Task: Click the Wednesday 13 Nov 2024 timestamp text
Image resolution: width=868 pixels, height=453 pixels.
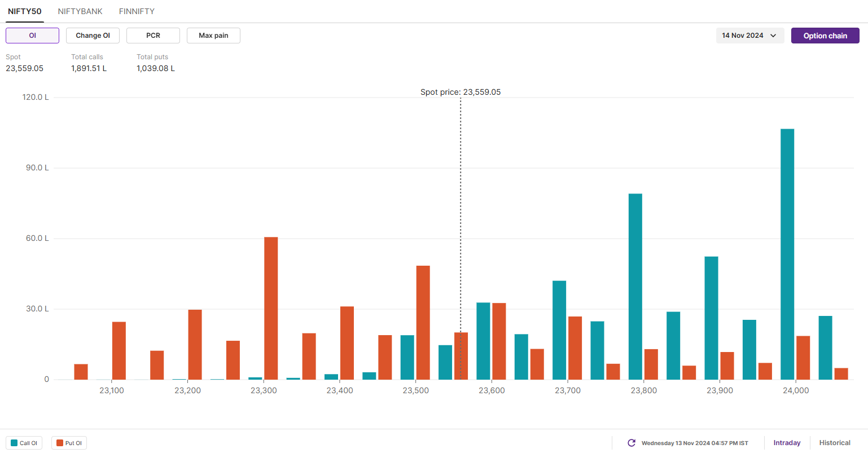Action: [x=695, y=443]
